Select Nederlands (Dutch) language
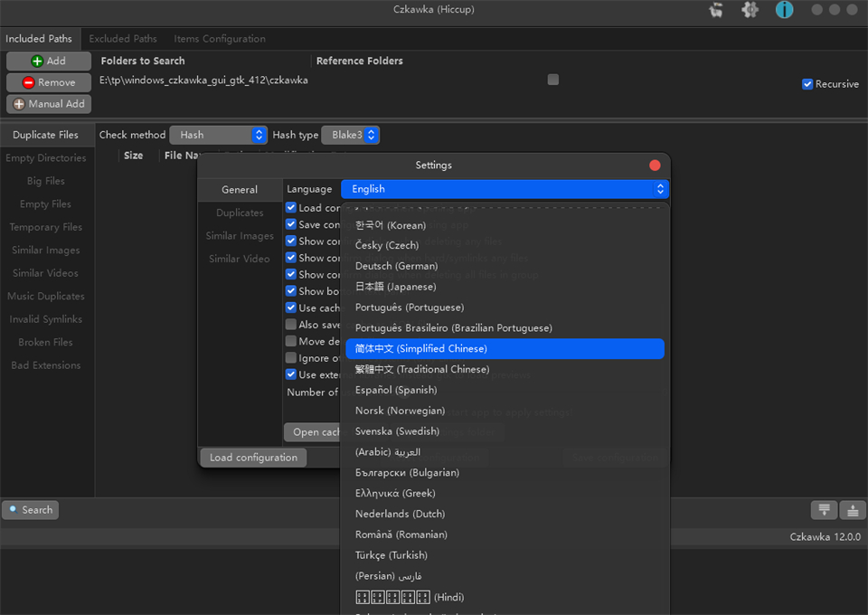This screenshot has width=868, height=615. coord(505,515)
